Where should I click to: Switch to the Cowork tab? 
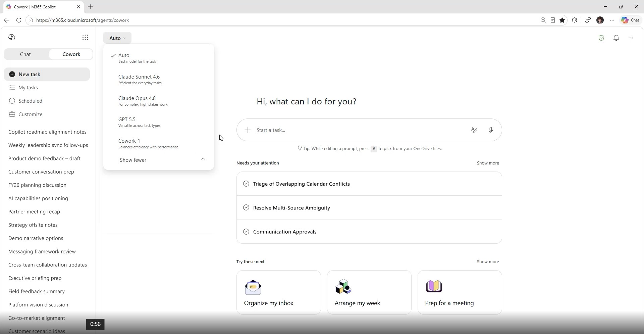(x=71, y=54)
